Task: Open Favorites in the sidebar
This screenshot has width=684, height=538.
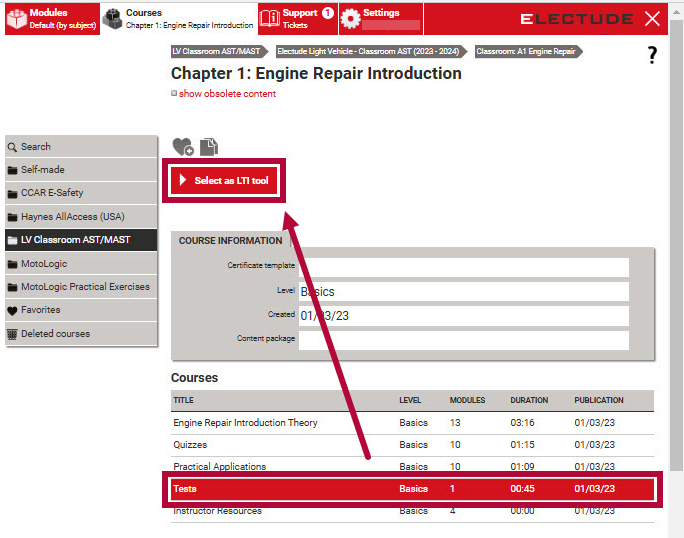Action: 81,310
